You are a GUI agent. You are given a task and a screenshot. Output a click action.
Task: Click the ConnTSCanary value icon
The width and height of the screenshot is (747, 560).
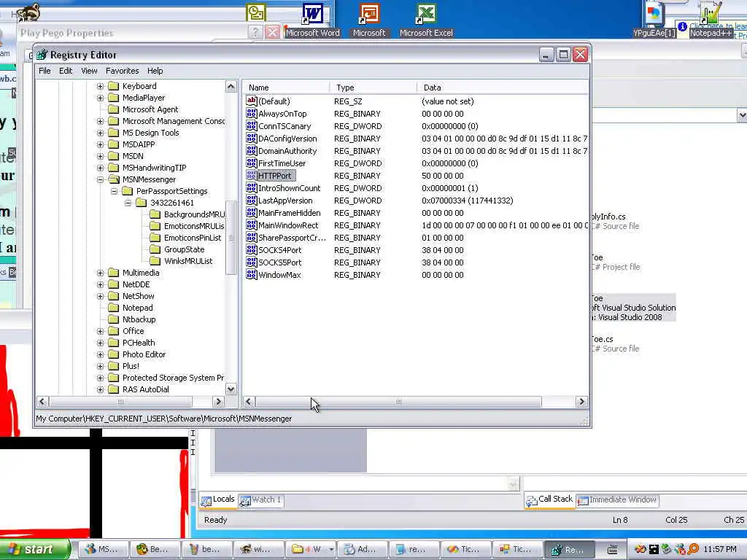[251, 125]
